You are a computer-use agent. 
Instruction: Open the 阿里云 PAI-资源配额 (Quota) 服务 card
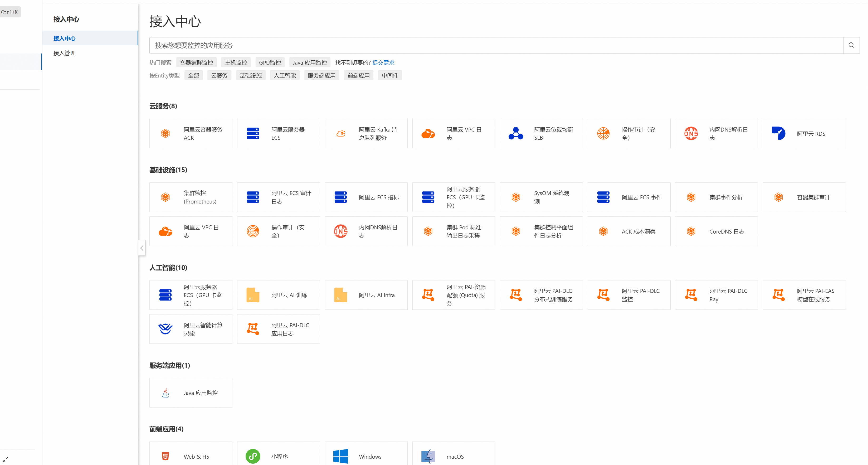tap(453, 295)
